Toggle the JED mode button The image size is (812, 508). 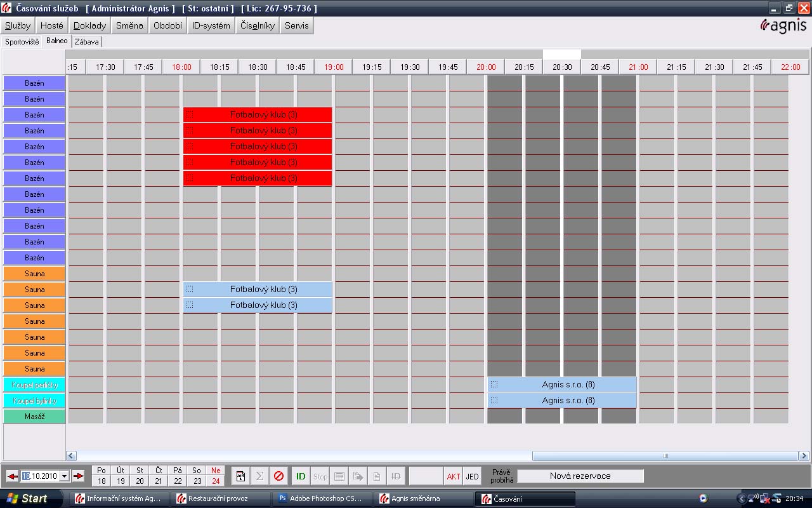(x=472, y=477)
